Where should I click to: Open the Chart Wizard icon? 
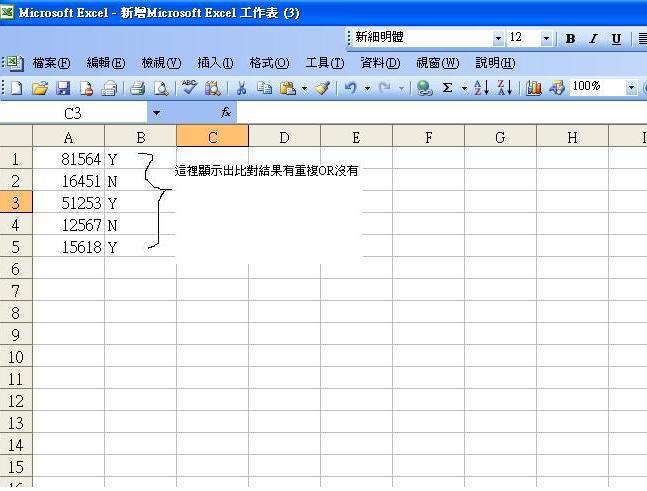pos(534,88)
